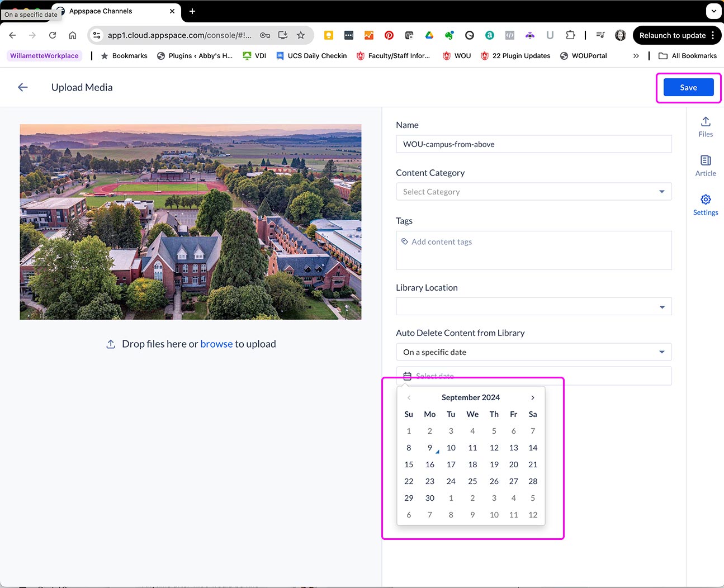Select September 13 in the calendar
724x588 pixels.
pos(513,448)
